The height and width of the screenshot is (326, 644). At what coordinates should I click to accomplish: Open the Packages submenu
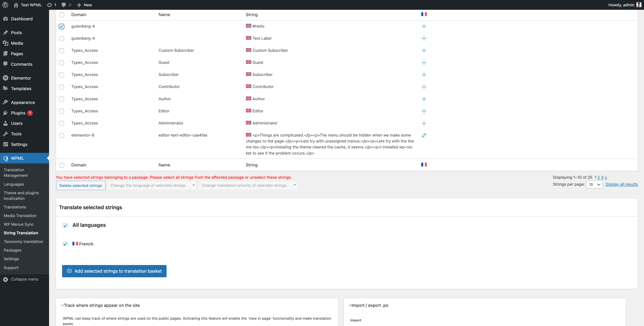click(x=12, y=250)
